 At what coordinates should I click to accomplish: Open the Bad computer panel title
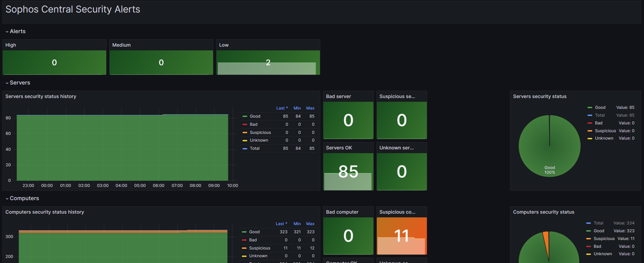pyautogui.click(x=342, y=212)
